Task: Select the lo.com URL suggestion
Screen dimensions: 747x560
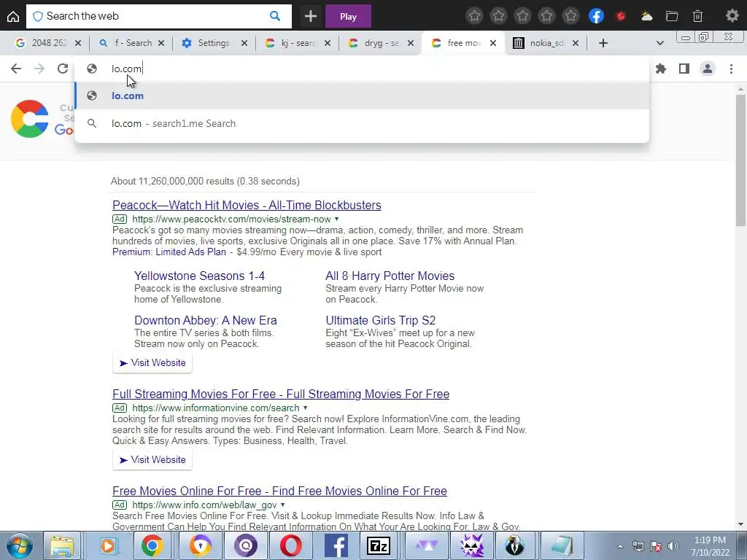Action: [x=362, y=96]
